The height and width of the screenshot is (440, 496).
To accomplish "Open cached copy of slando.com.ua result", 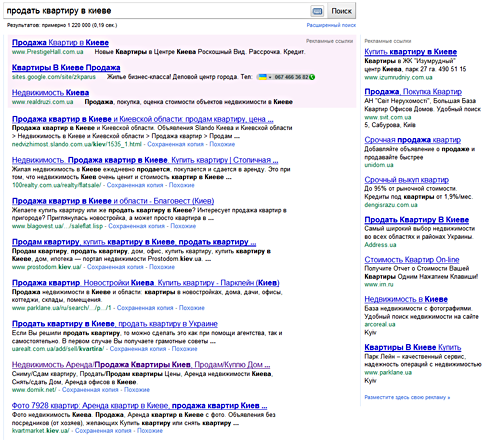I will click(x=175, y=144).
